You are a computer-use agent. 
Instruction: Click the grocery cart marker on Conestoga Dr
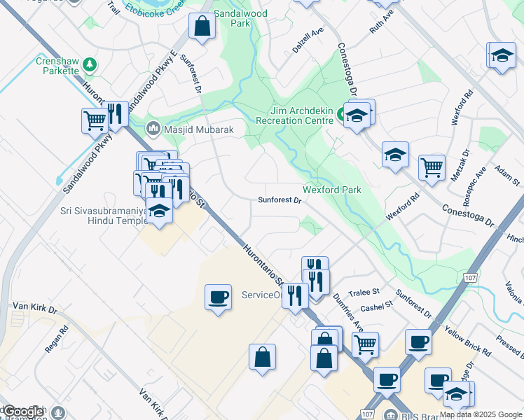pos(432,170)
